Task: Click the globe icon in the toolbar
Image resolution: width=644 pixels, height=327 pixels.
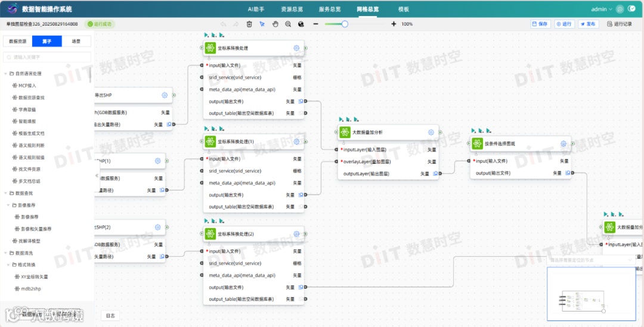Action: coord(301,24)
